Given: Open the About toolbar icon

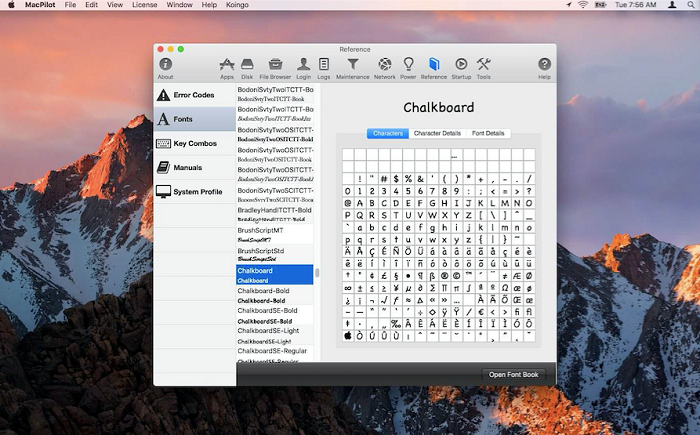Looking at the screenshot, I should 165,64.
